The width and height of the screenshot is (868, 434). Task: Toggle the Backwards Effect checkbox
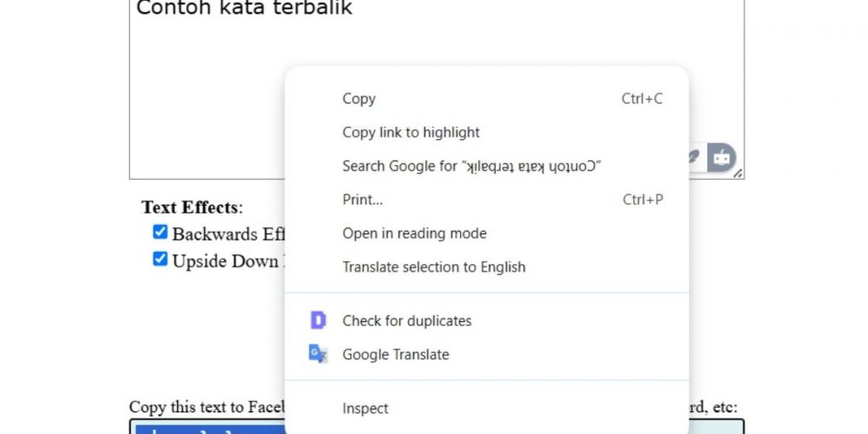tap(160, 232)
